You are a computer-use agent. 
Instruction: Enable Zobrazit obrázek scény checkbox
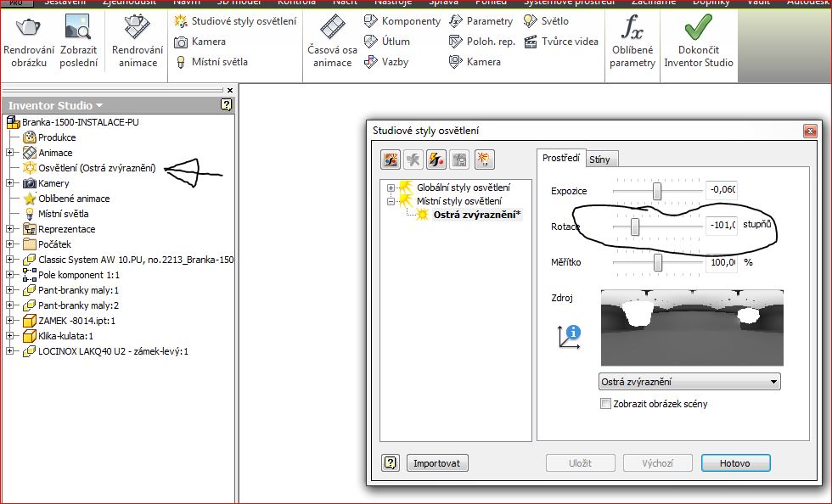[605, 404]
